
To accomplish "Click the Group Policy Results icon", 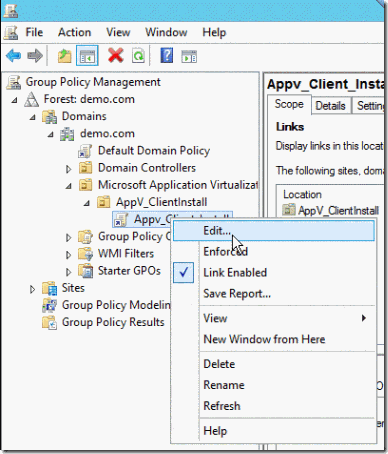I will point(49,323).
